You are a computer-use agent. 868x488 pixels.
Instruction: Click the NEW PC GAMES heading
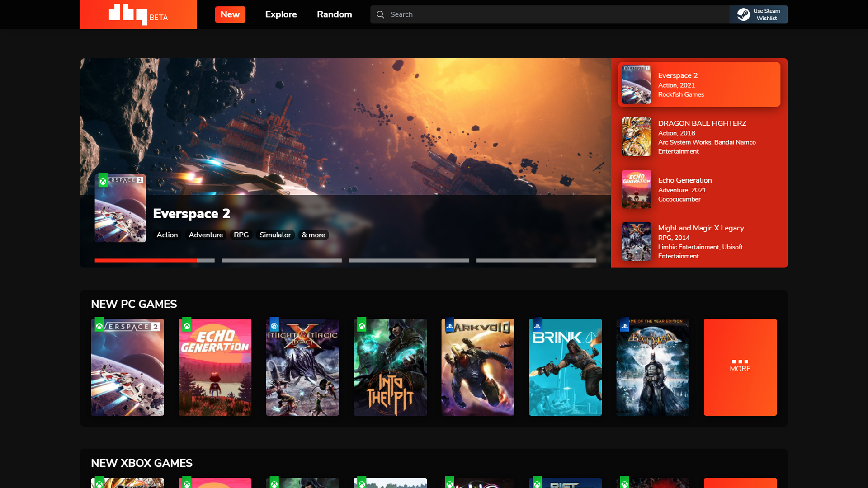[134, 304]
